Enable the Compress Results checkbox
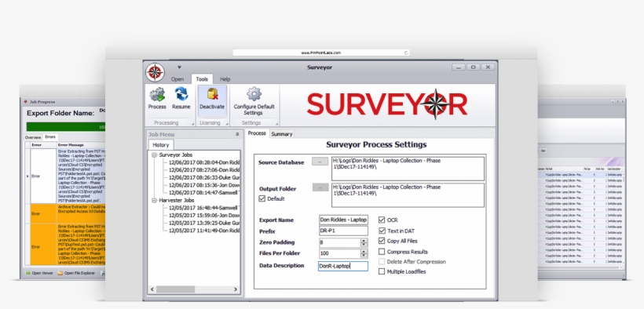The image size is (644, 309). coord(382,252)
